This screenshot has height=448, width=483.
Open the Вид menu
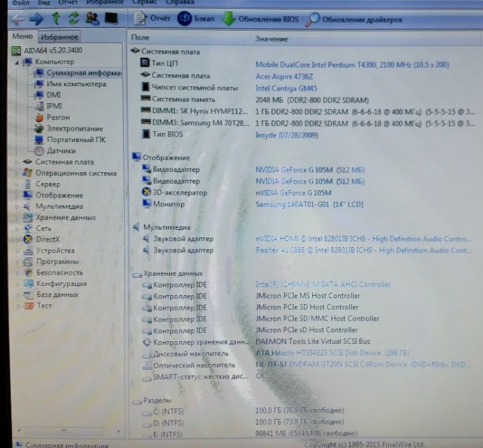pyautogui.click(x=44, y=3)
